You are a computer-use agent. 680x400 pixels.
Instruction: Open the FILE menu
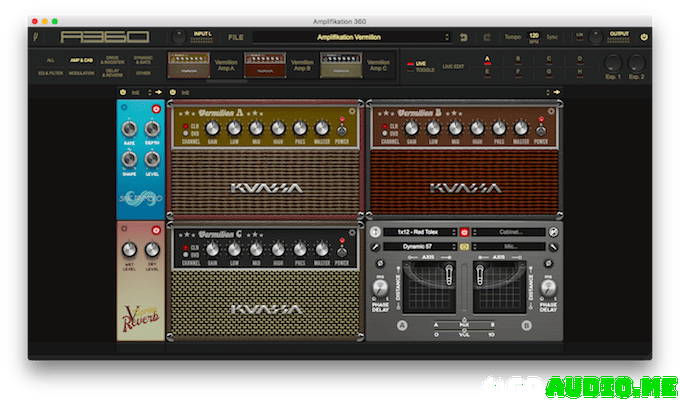click(x=236, y=37)
